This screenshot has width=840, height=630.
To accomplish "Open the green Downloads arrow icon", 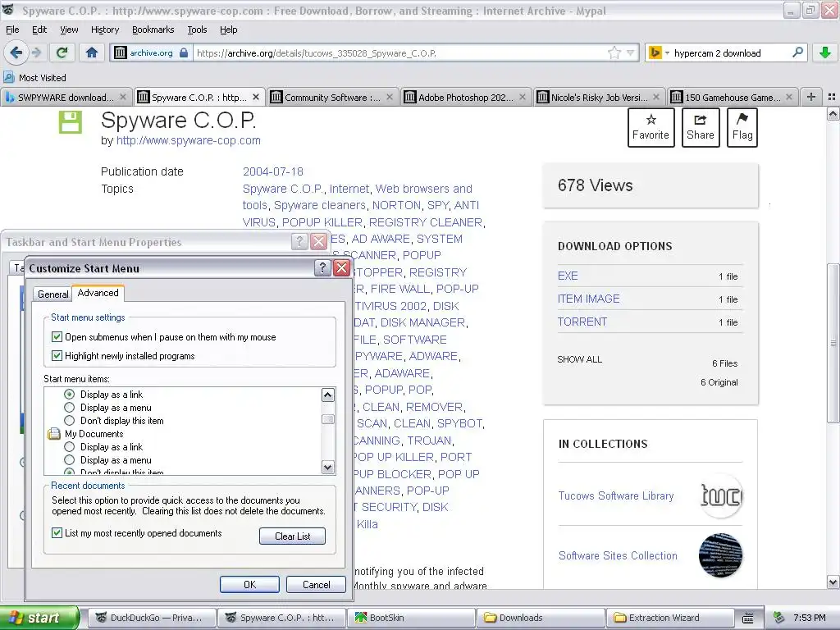I will (x=825, y=52).
